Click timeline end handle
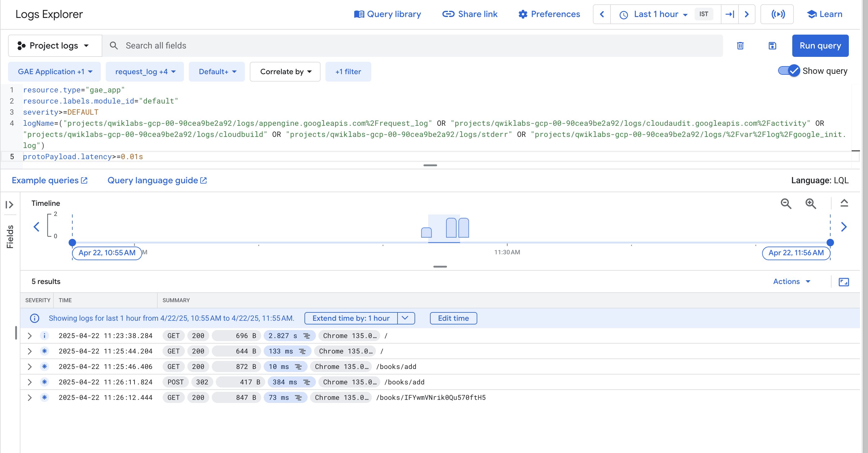Image resolution: width=868 pixels, height=453 pixels. [x=830, y=243]
